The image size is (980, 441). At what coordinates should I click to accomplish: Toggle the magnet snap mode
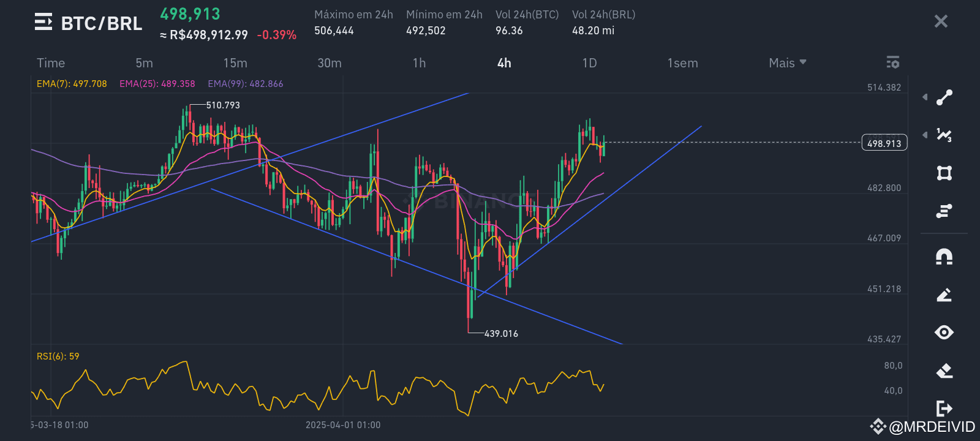coord(944,257)
